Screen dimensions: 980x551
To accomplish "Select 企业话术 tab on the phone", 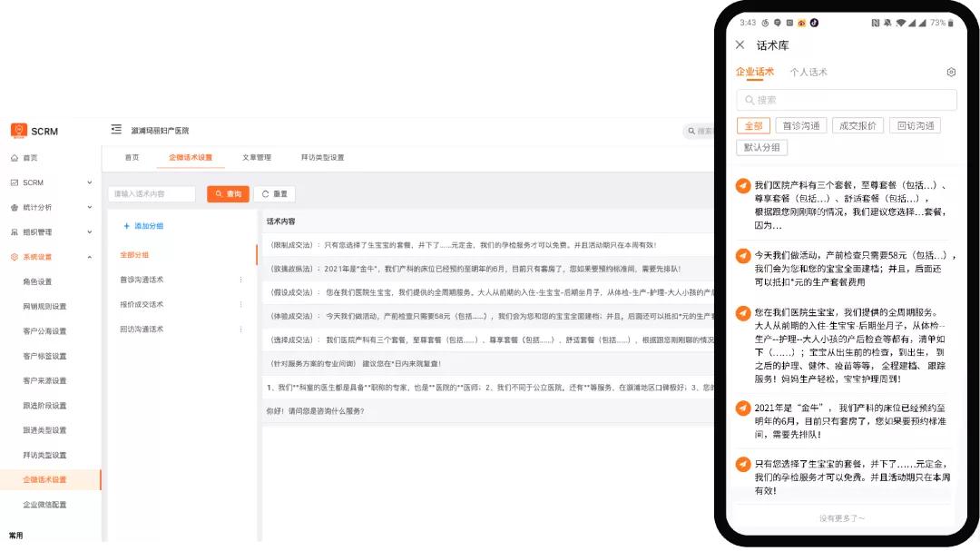I will pos(755,72).
